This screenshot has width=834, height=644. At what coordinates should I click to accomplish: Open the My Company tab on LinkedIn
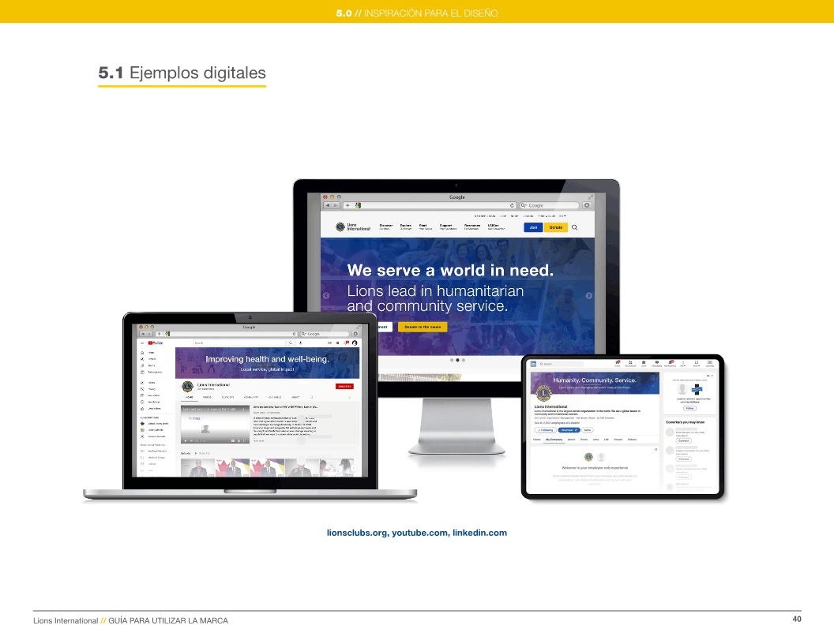point(554,440)
